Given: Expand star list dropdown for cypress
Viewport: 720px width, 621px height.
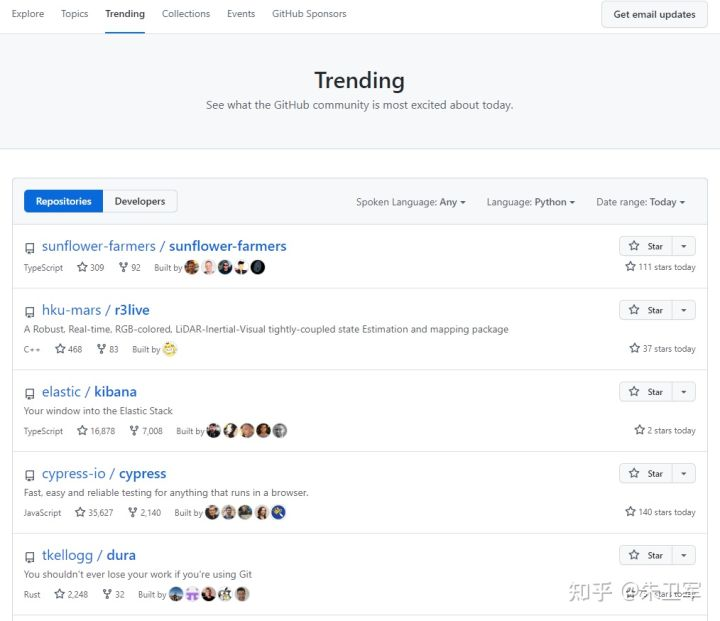Looking at the screenshot, I should (x=684, y=474).
